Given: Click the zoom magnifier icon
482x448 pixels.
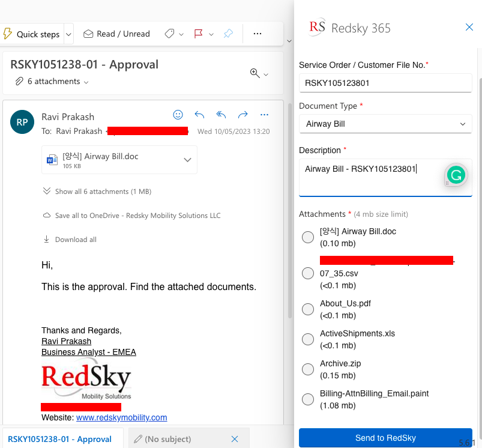Looking at the screenshot, I should [x=255, y=73].
